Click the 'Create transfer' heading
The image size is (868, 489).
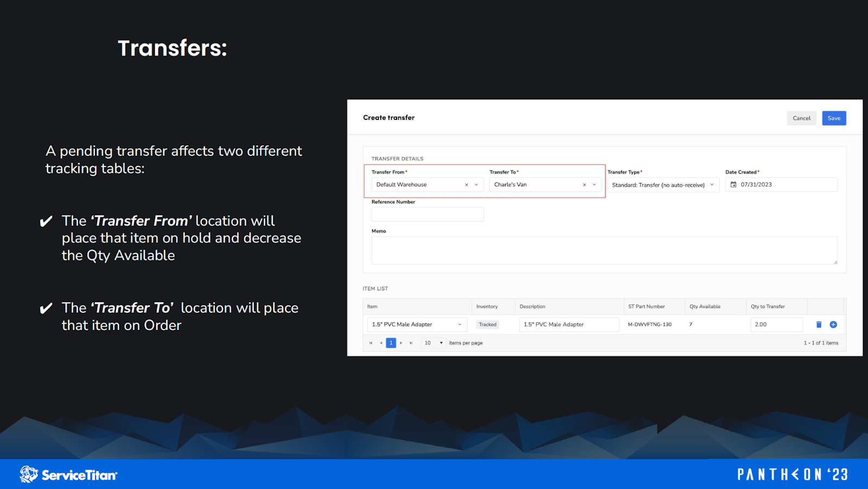tap(388, 118)
